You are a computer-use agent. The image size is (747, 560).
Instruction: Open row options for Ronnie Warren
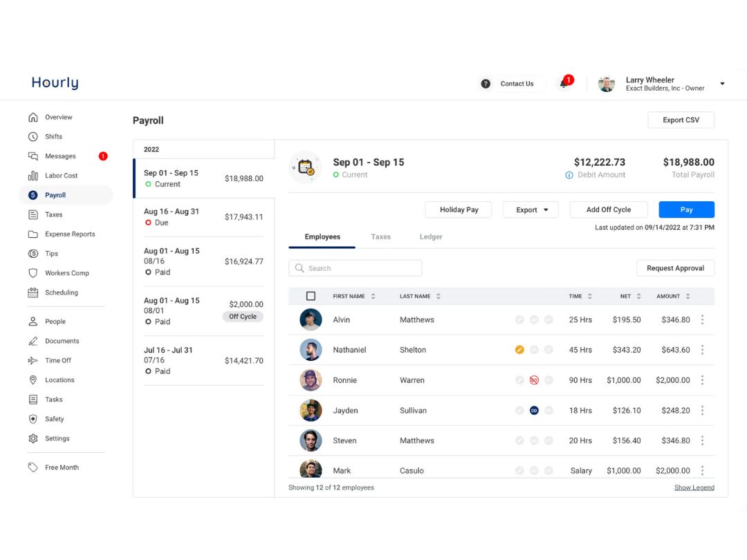pos(702,380)
